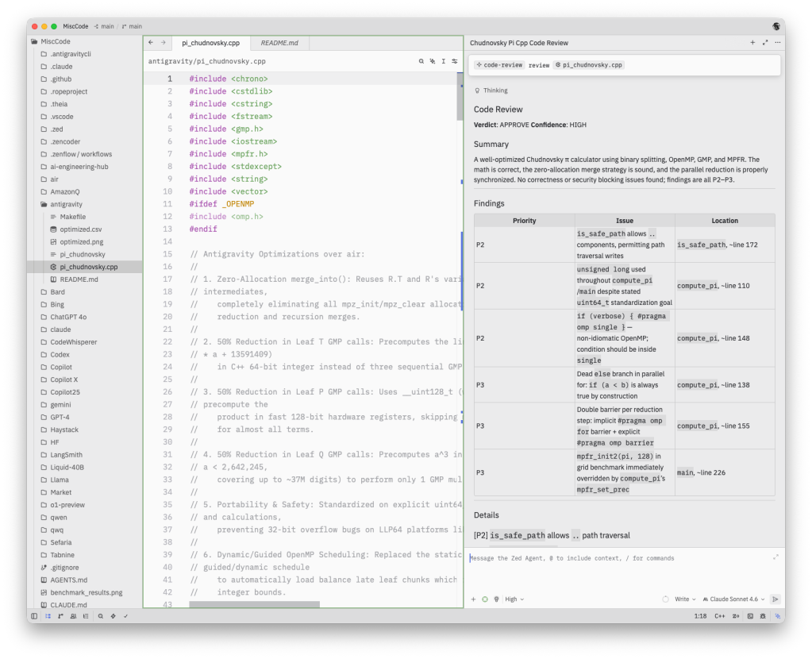Click the lightning icon left of the check mark

tap(113, 616)
